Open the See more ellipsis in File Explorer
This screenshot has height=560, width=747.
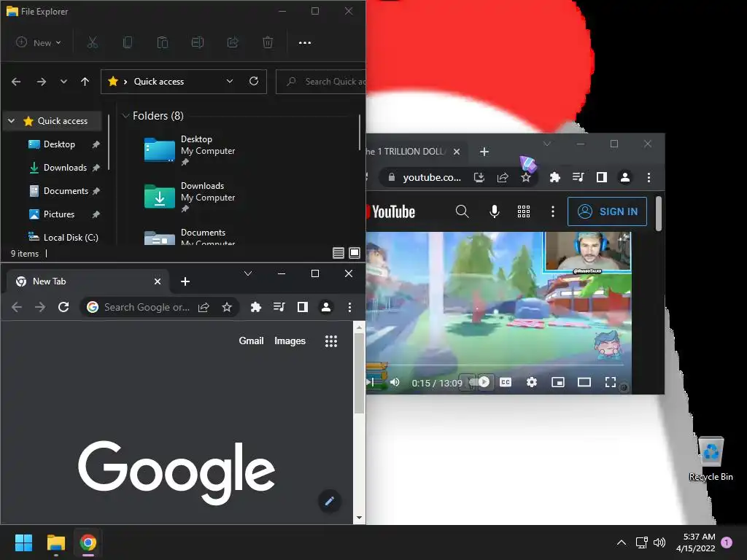tap(305, 42)
